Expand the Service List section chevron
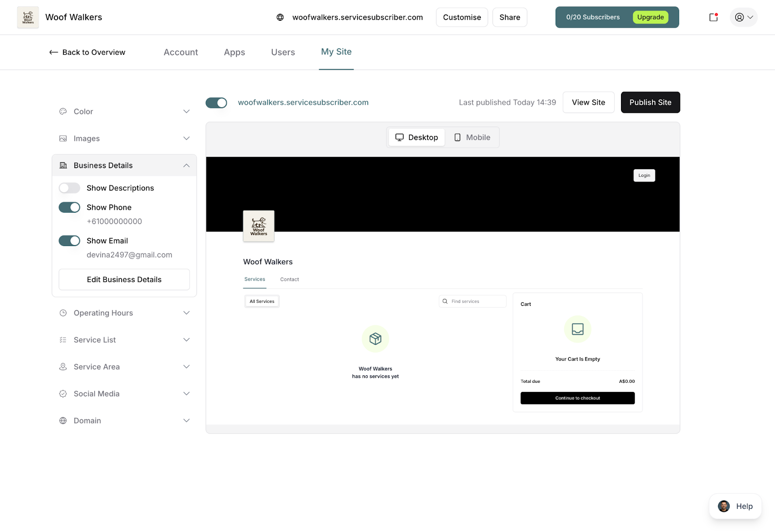775x532 pixels. pyautogui.click(x=186, y=340)
